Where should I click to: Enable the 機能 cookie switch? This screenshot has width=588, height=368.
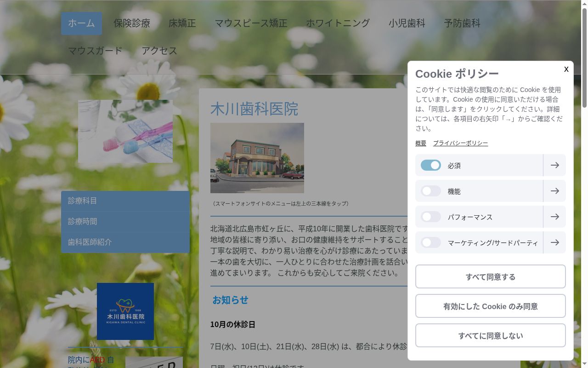click(x=431, y=191)
